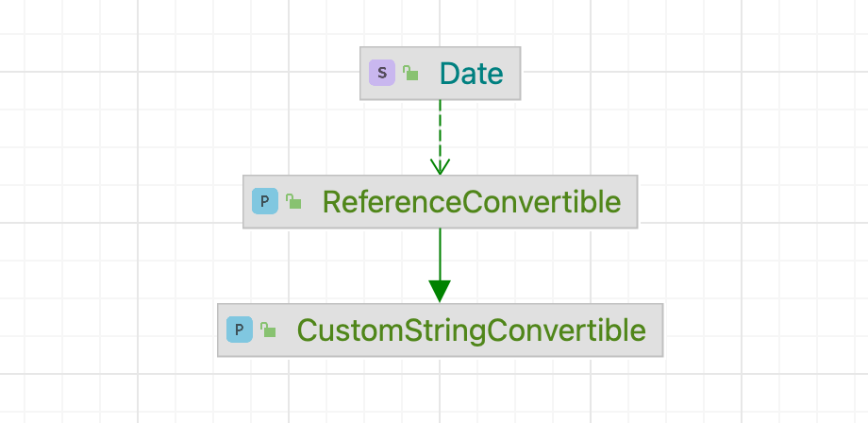This screenshot has width=868, height=423.
Task: Select the dashed green line below Date
Action: [440, 127]
